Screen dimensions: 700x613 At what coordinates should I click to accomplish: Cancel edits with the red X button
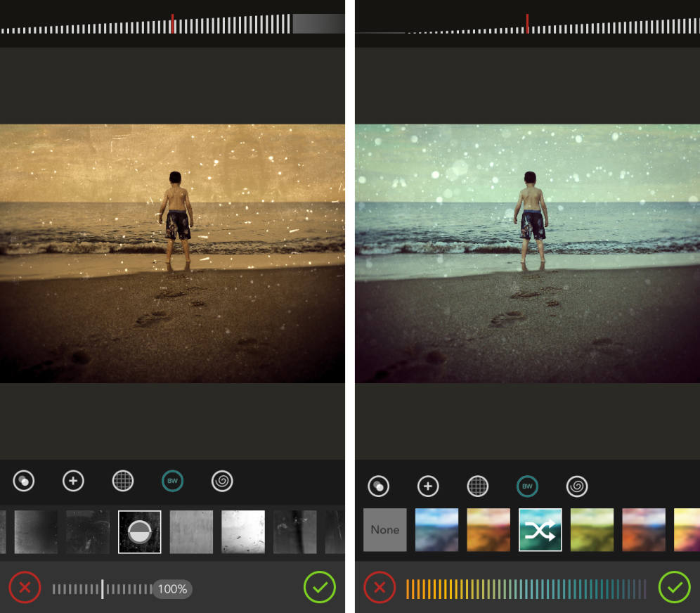(25, 588)
